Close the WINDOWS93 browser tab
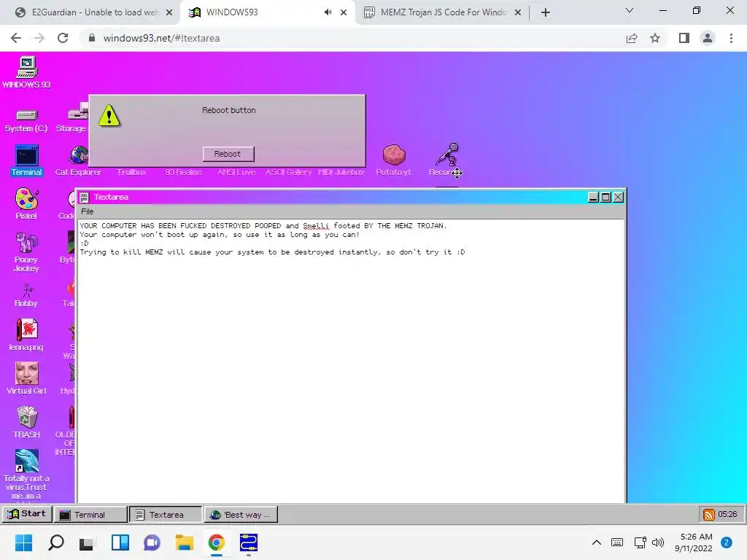The width and height of the screenshot is (747, 560). [x=344, y=12]
